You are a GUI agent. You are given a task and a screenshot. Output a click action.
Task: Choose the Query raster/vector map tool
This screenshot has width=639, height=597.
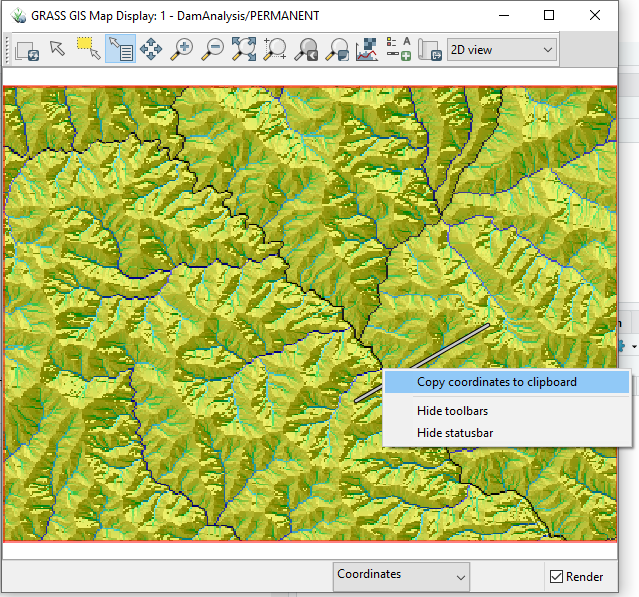pos(120,49)
